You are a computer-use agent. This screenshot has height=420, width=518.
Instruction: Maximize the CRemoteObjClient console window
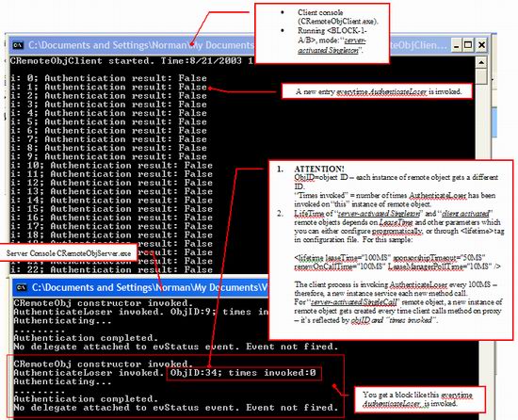(x=468, y=45)
